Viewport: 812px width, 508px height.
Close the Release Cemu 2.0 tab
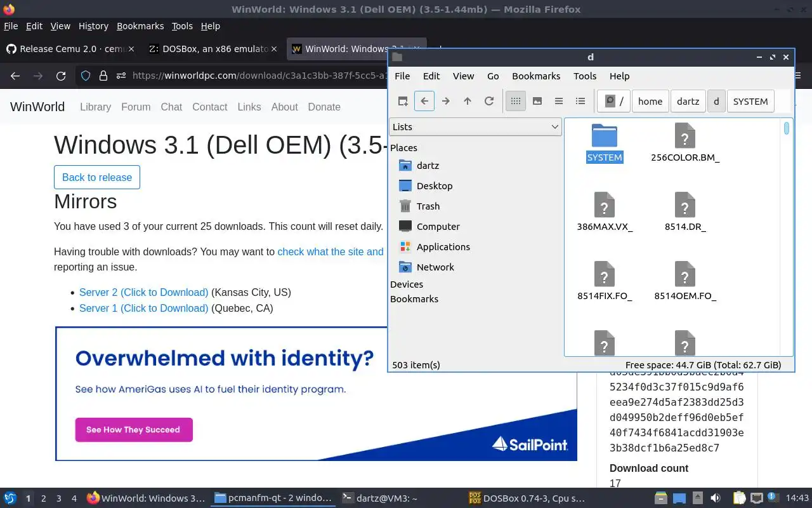131,49
